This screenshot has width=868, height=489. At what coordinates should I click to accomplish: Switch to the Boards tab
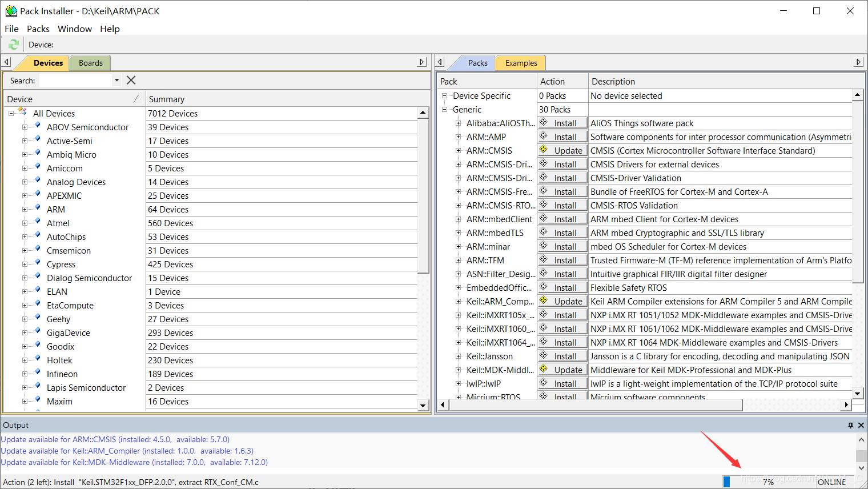click(x=91, y=63)
